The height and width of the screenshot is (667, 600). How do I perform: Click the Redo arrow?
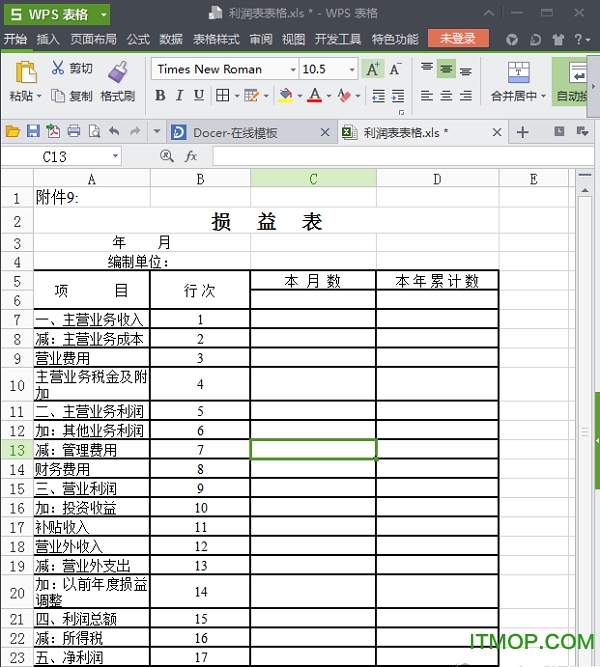pos(134,131)
